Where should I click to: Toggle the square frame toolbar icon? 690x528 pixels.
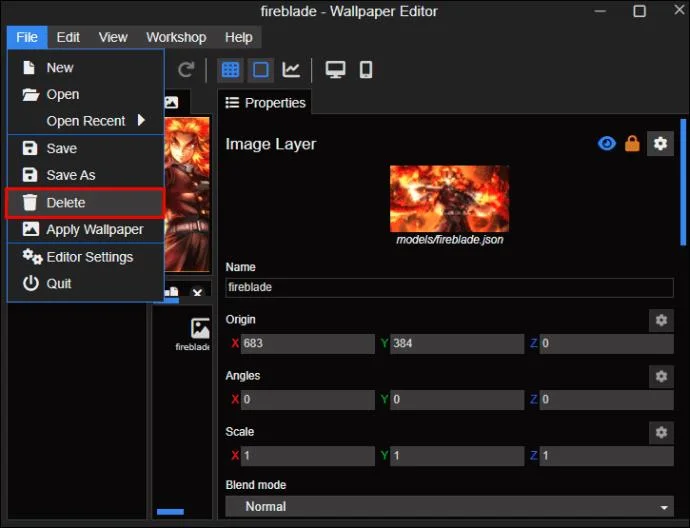(x=261, y=70)
